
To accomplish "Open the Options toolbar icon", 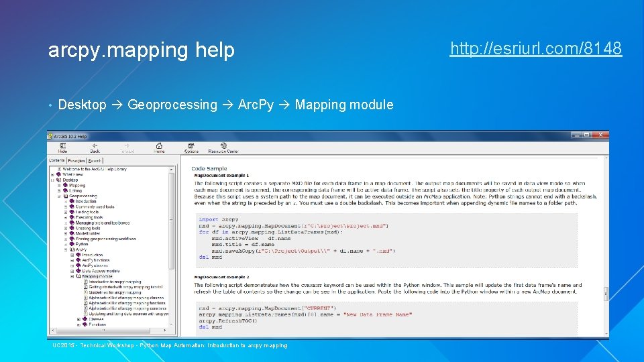I will 191,145.
